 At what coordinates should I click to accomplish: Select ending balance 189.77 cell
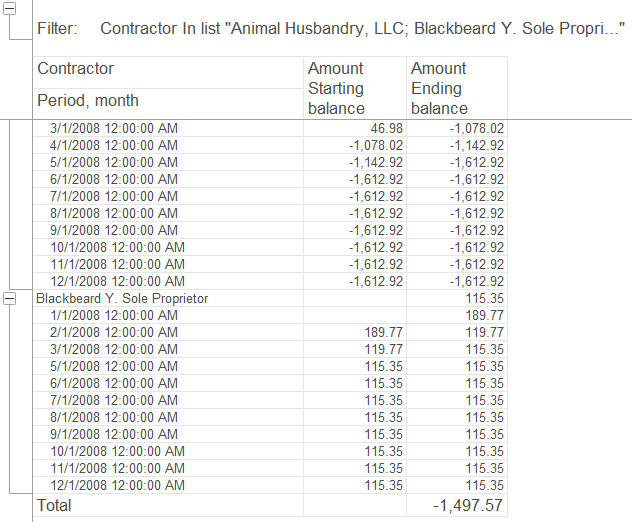click(x=457, y=315)
